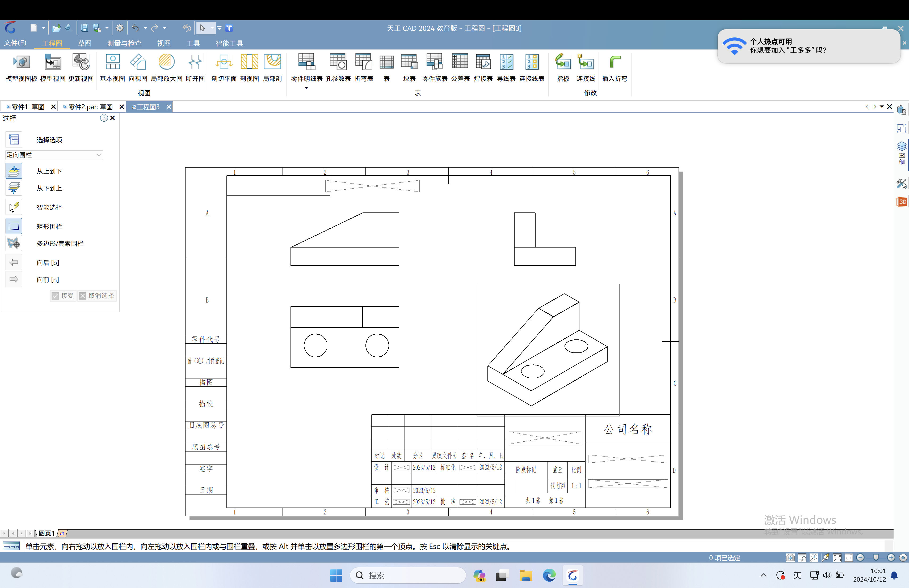The image size is (909, 588).
Task: Click the 3D icon on right sidebar
Action: [x=901, y=202]
